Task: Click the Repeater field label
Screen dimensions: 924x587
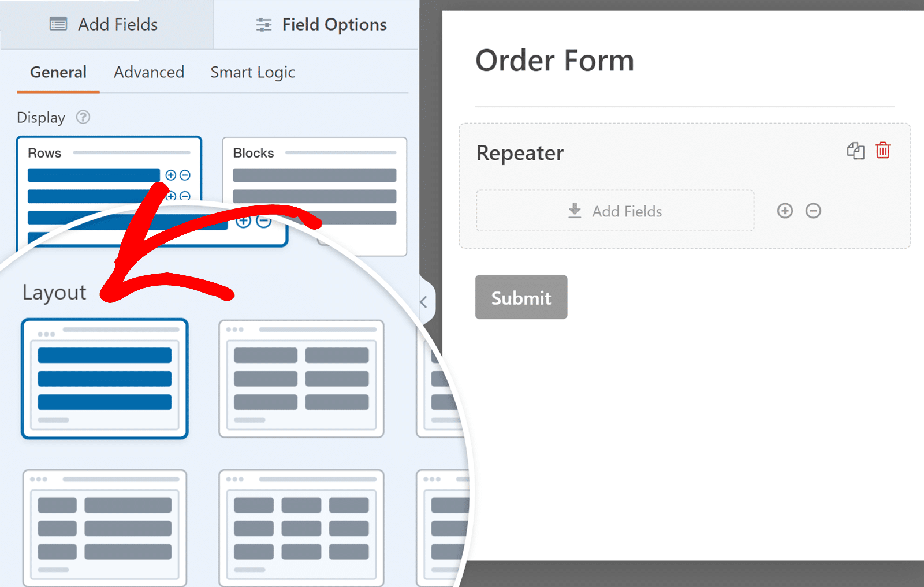Action: point(520,153)
